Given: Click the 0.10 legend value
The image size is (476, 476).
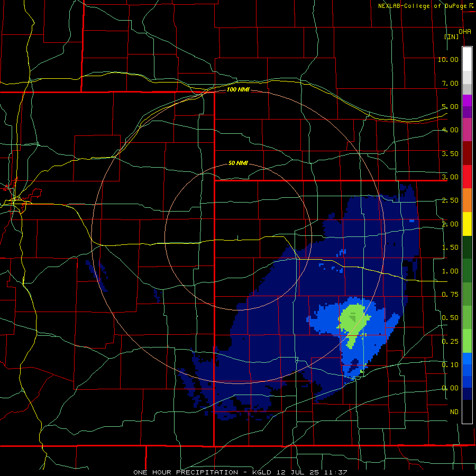Looking at the screenshot, I should pyautogui.click(x=450, y=365).
